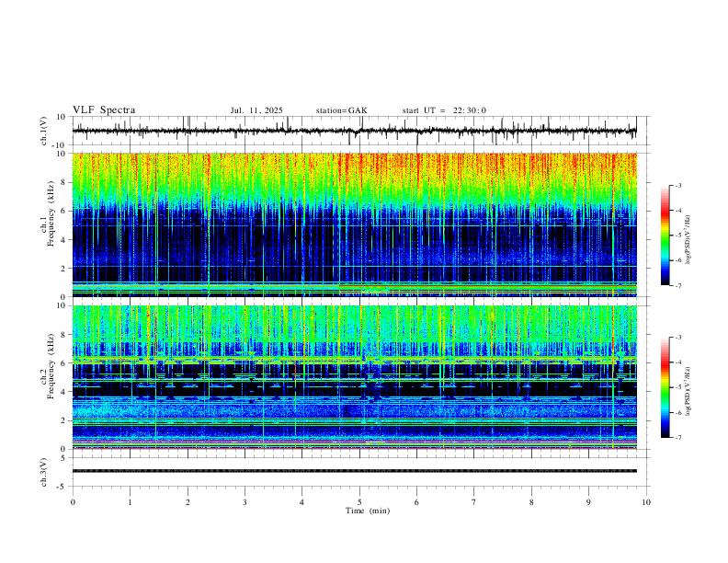
Task: Click the upper colorbar 'log(PSD)(V²/Hz)' label
Action: 688,239
